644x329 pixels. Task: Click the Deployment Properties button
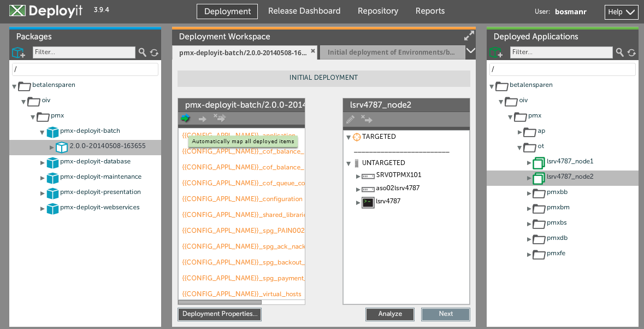pos(220,314)
